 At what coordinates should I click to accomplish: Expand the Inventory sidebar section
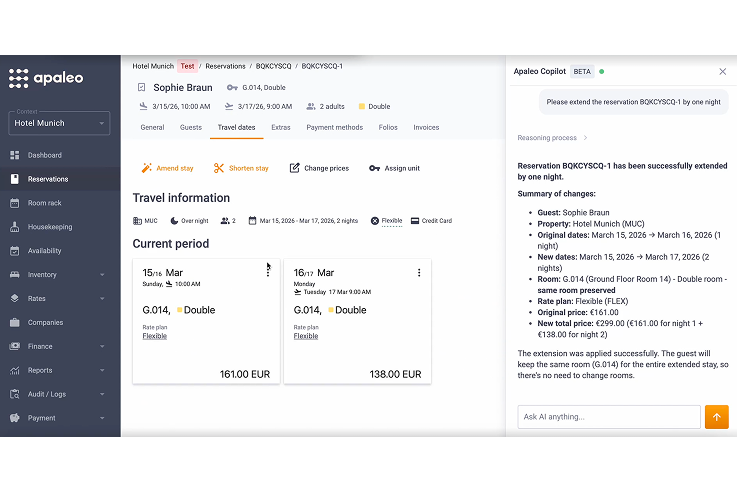coord(102,275)
